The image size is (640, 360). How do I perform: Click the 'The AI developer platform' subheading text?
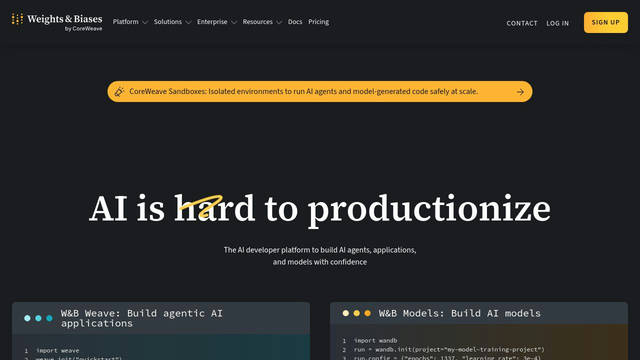click(x=320, y=256)
